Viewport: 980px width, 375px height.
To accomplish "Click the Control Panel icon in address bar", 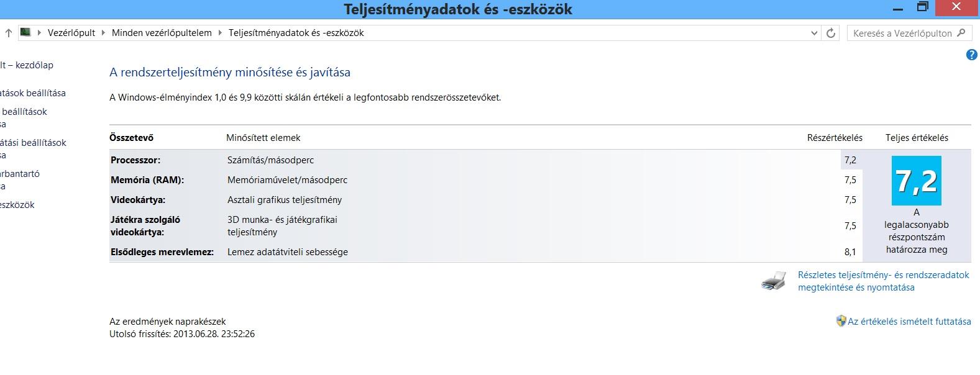I will coord(25,32).
